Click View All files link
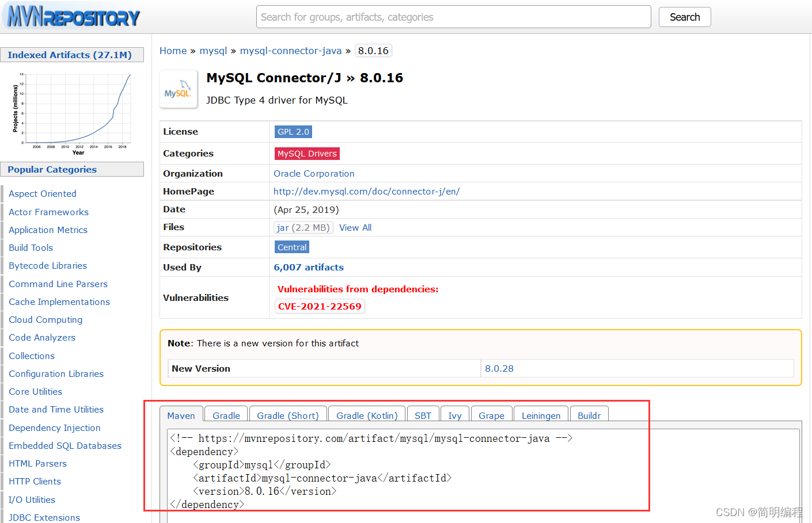This screenshot has width=812, height=523. 355,228
